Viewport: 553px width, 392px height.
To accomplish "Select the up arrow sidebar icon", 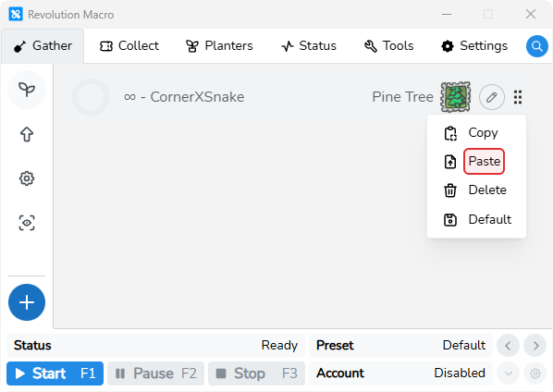I will pos(27,134).
